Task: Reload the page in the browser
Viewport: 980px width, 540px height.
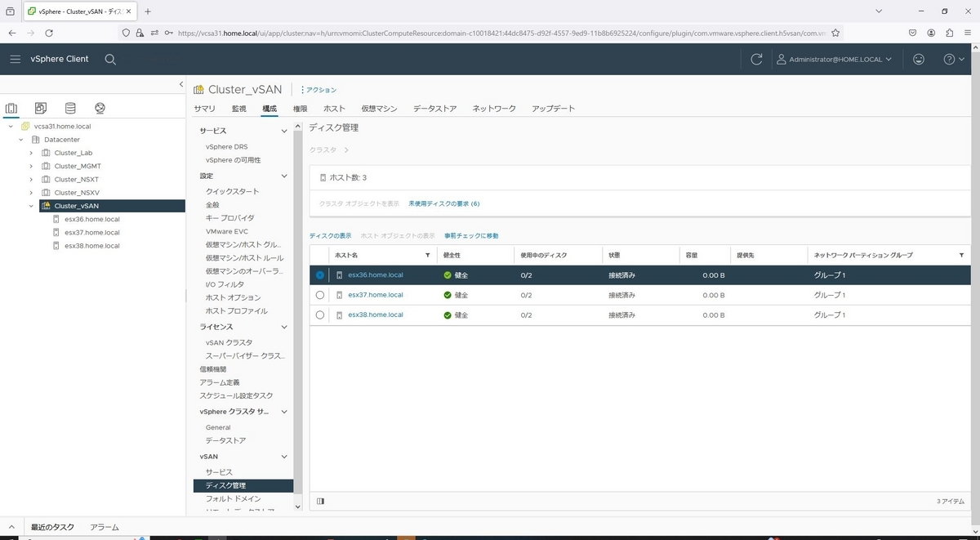Action: coord(49,33)
